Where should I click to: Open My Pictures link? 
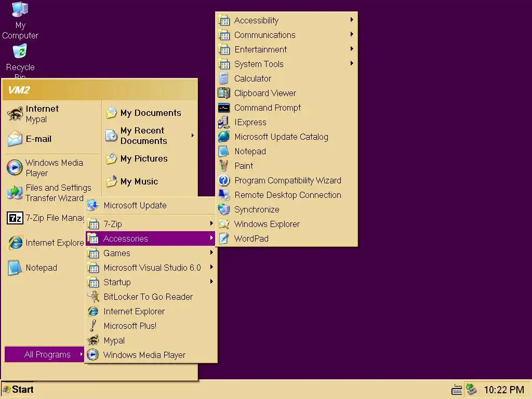(149, 159)
